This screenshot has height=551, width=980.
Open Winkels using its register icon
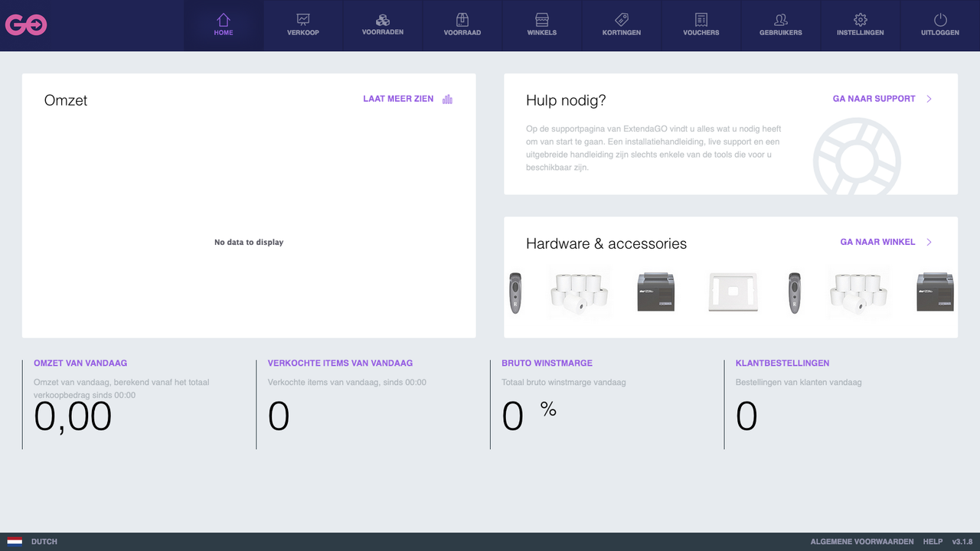click(542, 21)
